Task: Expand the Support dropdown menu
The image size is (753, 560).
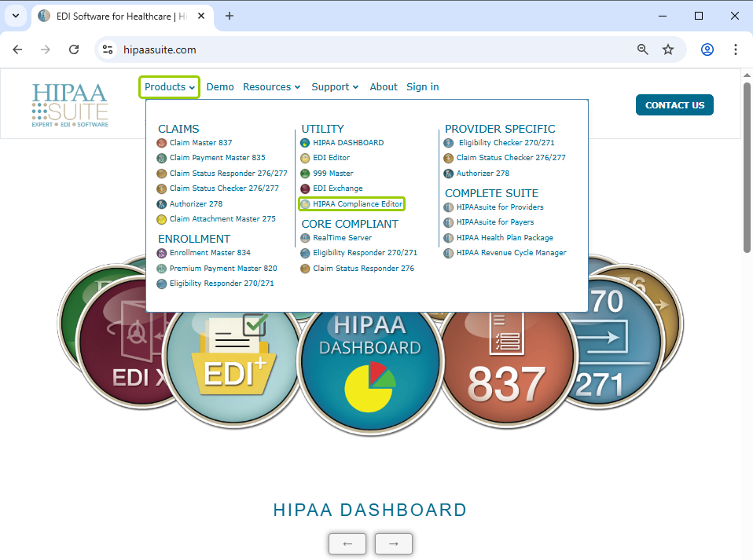Action: (x=335, y=87)
